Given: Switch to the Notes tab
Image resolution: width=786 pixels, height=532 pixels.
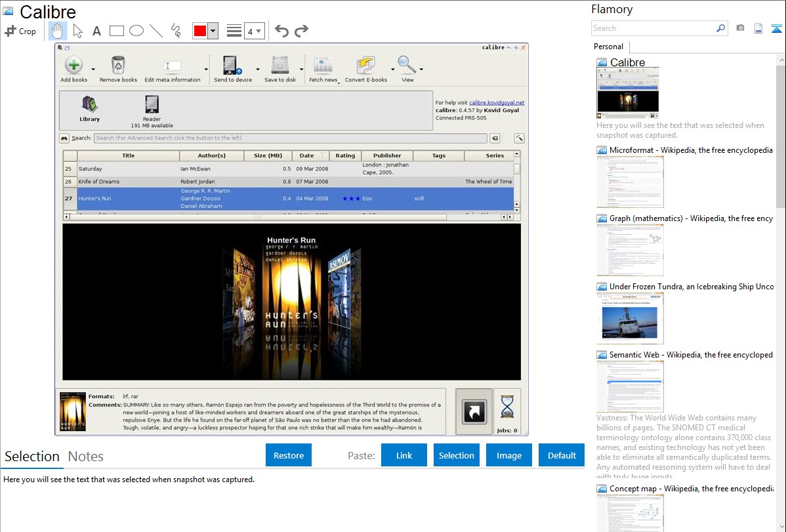Looking at the screenshot, I should click(86, 457).
